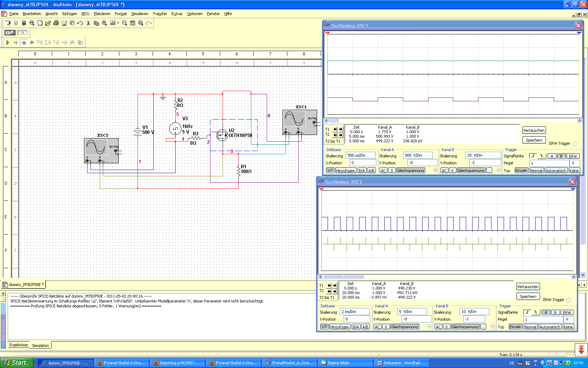Select ERW Trigger radio in Oszilloskop-XSC1
588x368 pixels.
pos(574,144)
